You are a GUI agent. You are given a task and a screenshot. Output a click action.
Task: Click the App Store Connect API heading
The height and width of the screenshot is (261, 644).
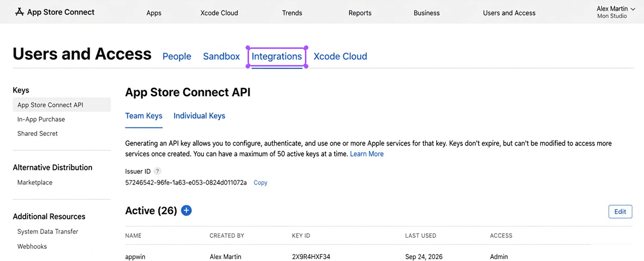(188, 92)
